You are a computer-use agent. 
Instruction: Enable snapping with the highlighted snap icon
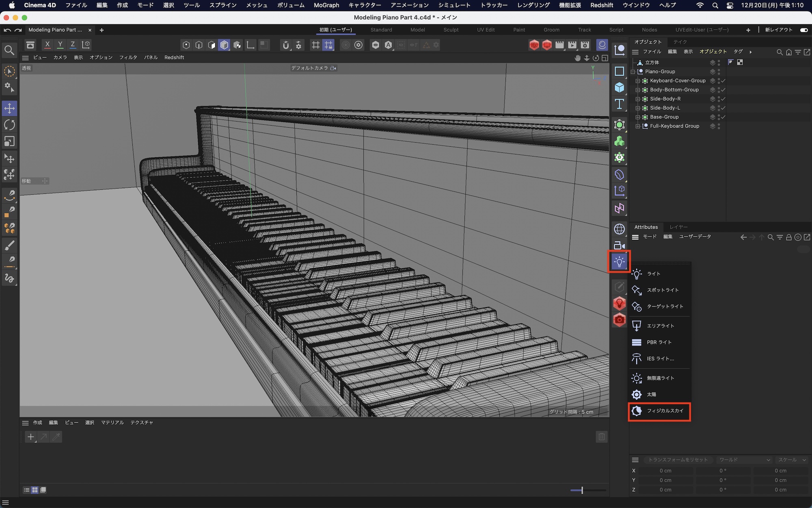click(x=328, y=45)
